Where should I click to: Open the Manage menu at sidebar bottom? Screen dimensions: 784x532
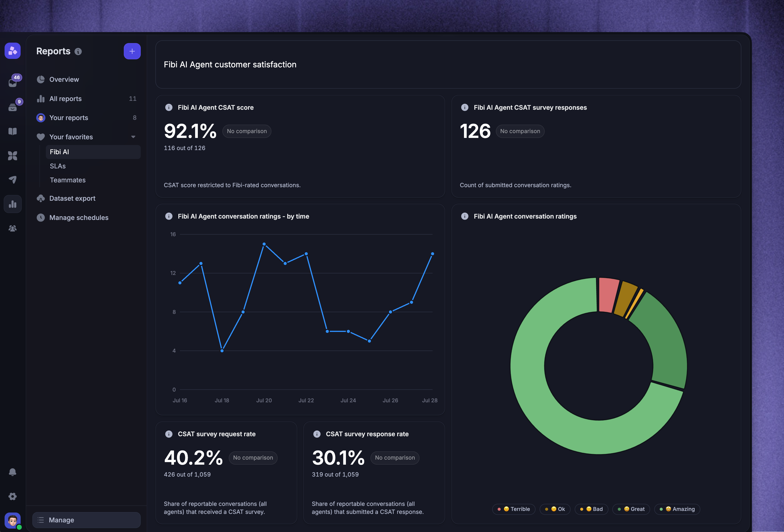pos(86,520)
